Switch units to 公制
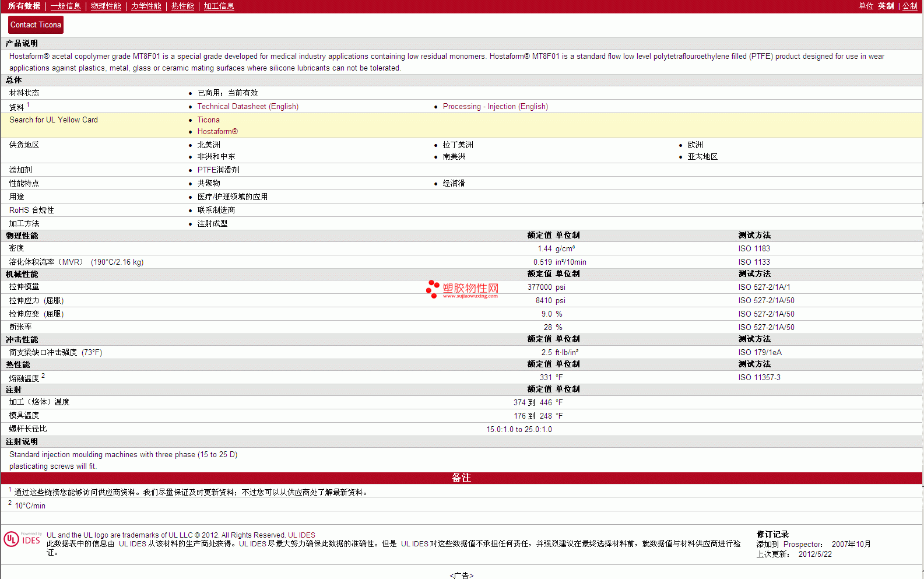This screenshot has width=924, height=579. (x=910, y=6)
